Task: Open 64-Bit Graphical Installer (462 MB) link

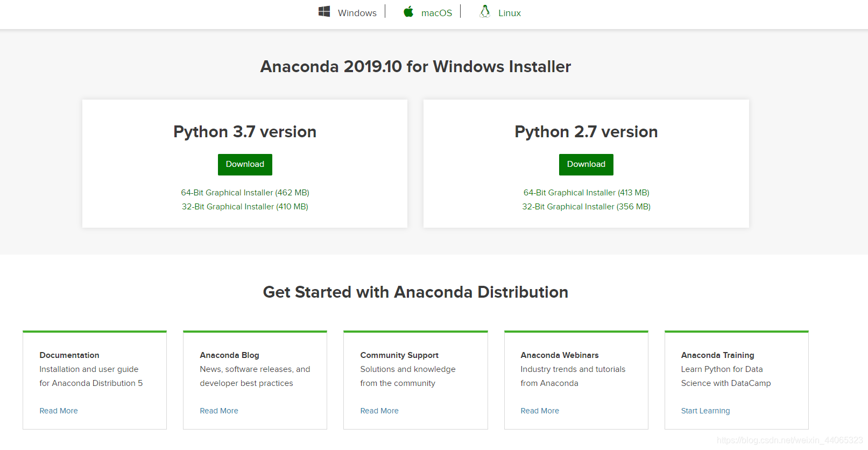Action: pyautogui.click(x=245, y=193)
